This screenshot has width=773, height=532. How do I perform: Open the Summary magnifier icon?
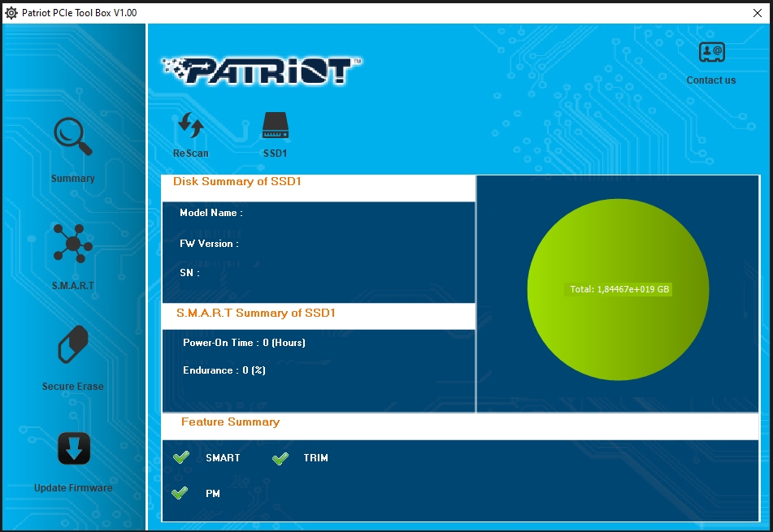pyautogui.click(x=73, y=136)
